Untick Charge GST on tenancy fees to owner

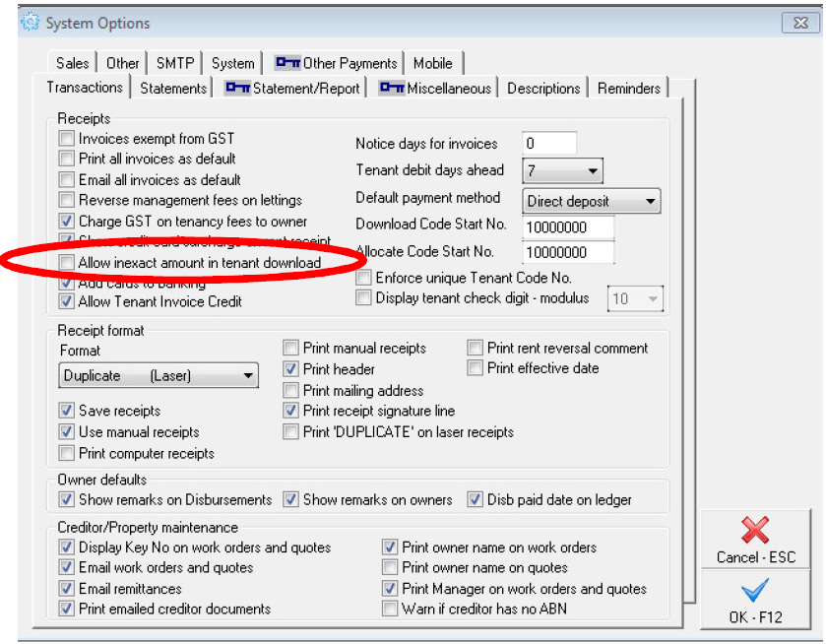pyautogui.click(x=66, y=221)
